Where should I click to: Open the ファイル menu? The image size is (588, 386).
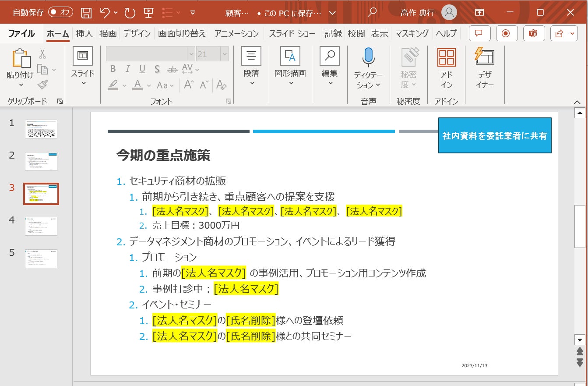pos(21,33)
